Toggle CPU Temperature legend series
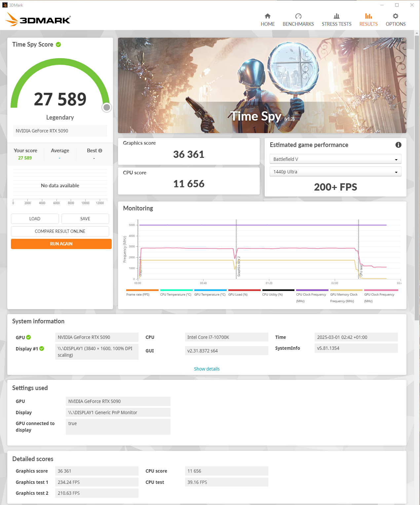Screen dimensions: 420x505 tap(175, 294)
